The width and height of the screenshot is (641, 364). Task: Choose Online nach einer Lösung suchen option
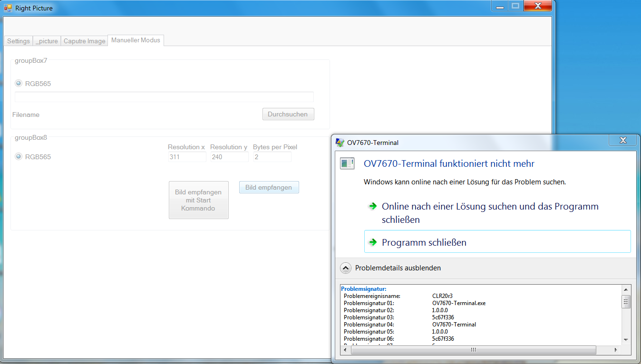(x=497, y=213)
